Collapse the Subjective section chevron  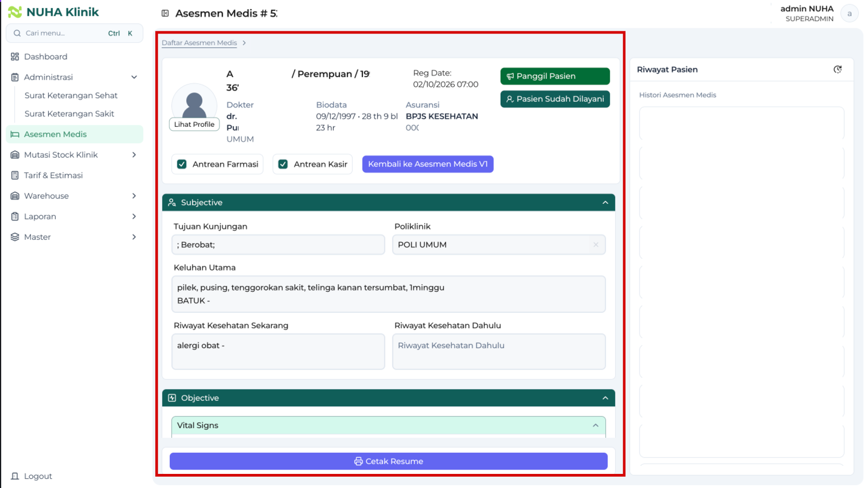[605, 202]
